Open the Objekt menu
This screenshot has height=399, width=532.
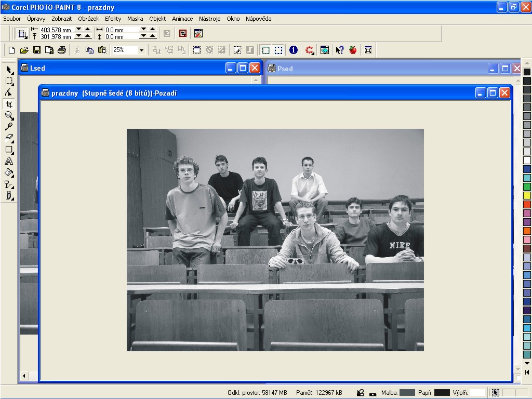(x=157, y=19)
